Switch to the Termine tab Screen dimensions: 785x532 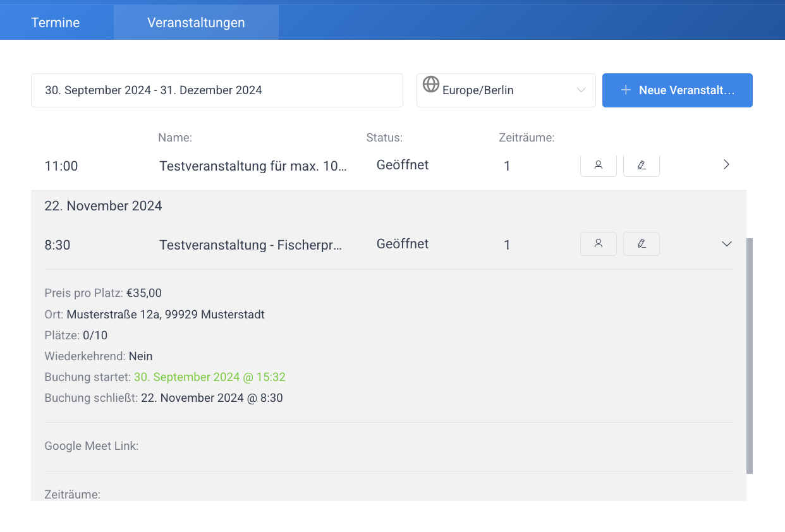(x=56, y=23)
